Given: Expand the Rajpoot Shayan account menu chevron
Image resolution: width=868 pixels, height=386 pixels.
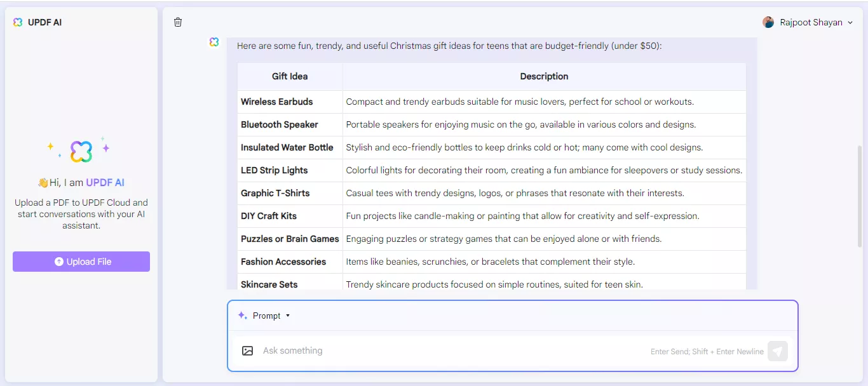Looking at the screenshot, I should click(850, 23).
